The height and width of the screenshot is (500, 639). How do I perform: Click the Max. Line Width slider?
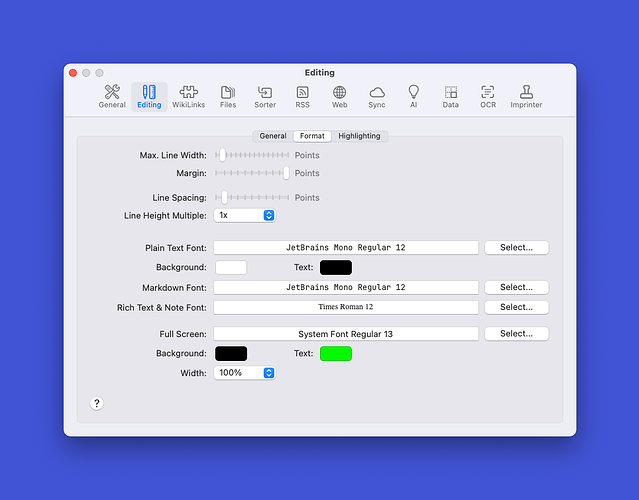253,155
